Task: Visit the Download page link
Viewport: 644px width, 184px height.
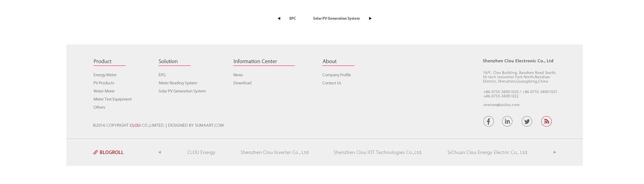Action: point(242,83)
